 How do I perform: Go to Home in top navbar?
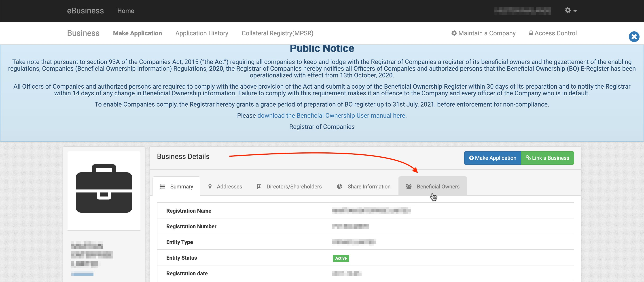click(125, 11)
